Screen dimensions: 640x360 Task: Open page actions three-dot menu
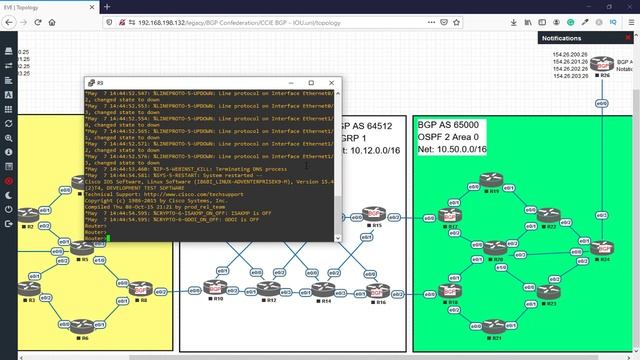coord(431,22)
